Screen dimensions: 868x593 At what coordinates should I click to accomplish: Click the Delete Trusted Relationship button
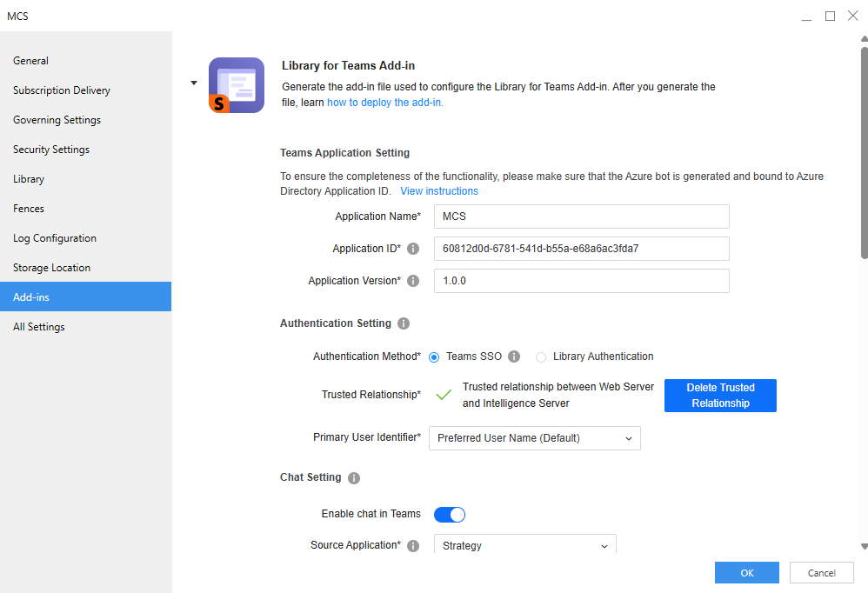coord(720,396)
